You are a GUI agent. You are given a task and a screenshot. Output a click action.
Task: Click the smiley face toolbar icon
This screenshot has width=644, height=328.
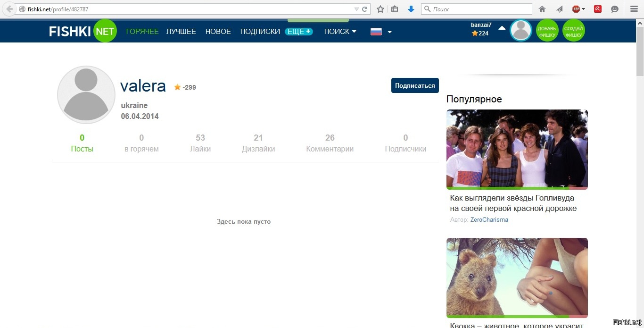(614, 9)
